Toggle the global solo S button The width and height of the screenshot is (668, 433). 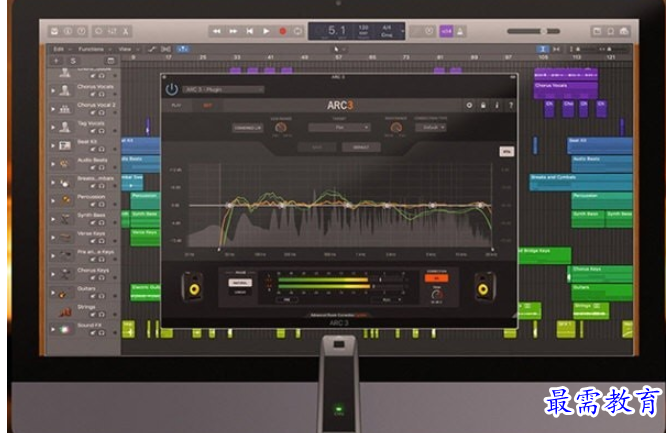73,61
